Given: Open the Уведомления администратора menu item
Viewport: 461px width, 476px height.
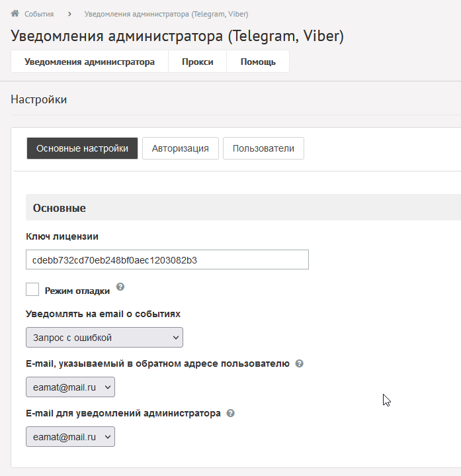Looking at the screenshot, I should (89, 62).
